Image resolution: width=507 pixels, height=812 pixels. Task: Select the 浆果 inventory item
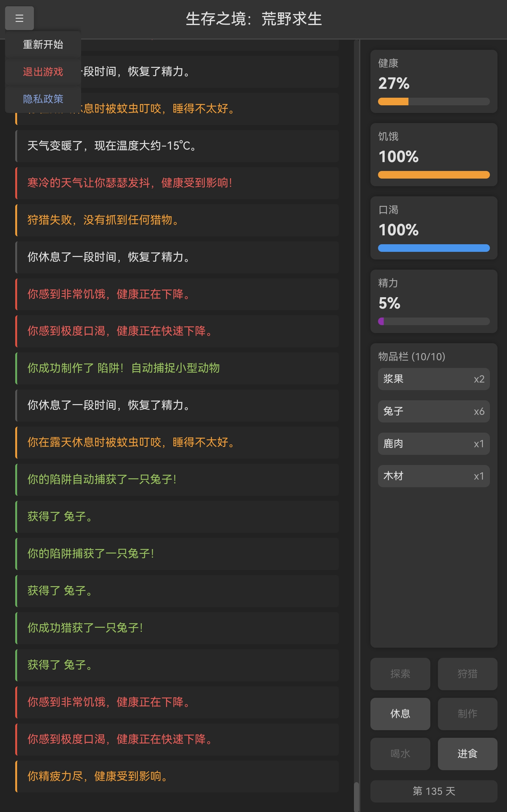click(433, 379)
